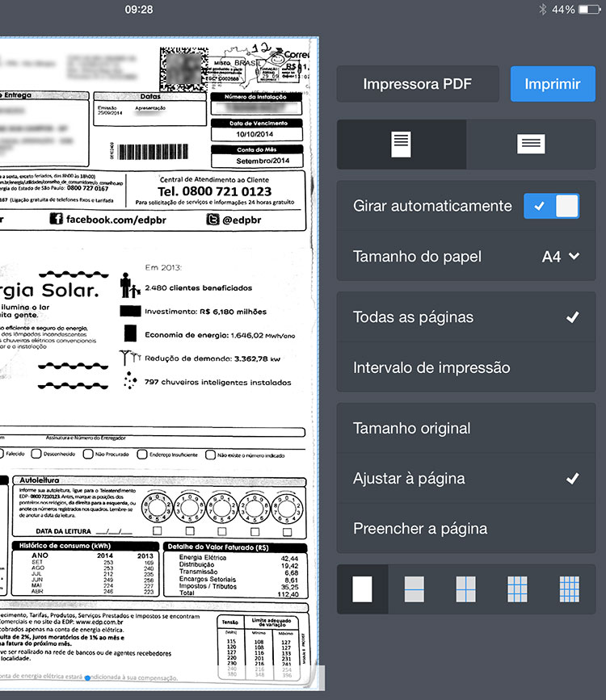Tap the blue page indicator dot below preview

point(87,677)
